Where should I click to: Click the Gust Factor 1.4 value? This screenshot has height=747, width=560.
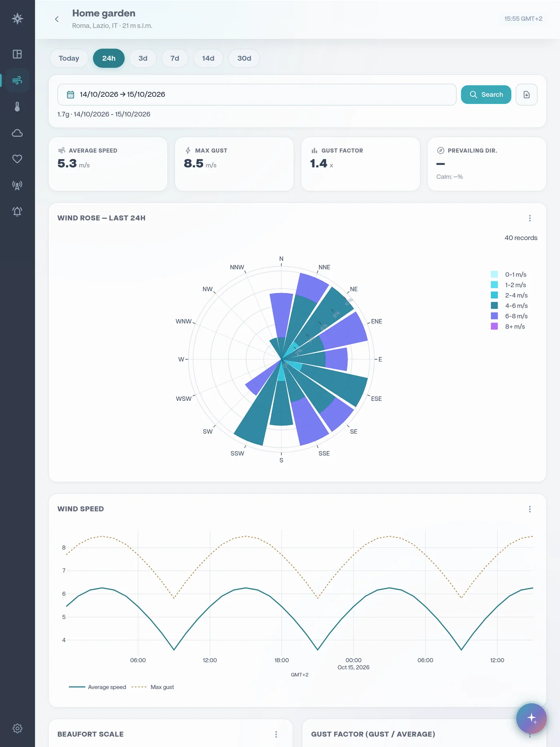pos(319,164)
